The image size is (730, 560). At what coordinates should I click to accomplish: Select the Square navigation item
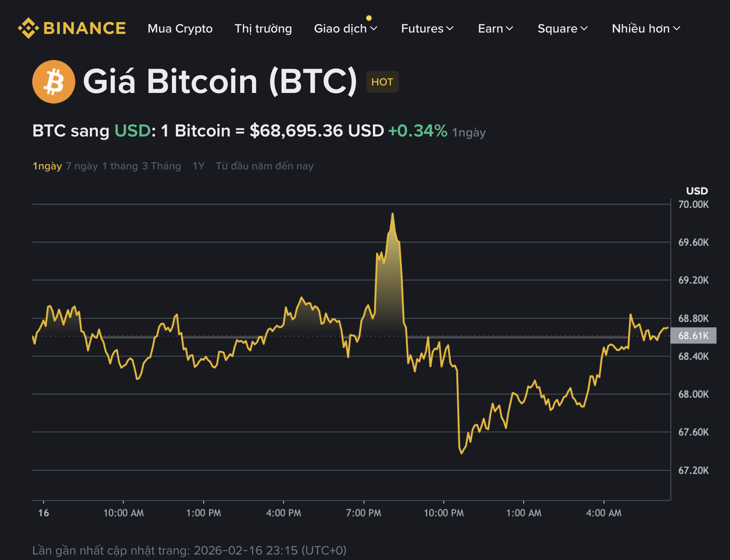(562, 29)
